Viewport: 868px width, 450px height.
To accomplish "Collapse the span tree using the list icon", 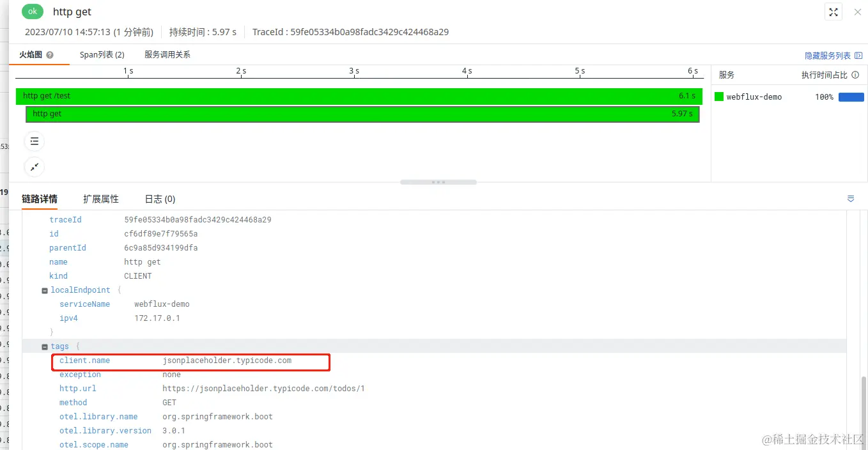I will coord(34,141).
